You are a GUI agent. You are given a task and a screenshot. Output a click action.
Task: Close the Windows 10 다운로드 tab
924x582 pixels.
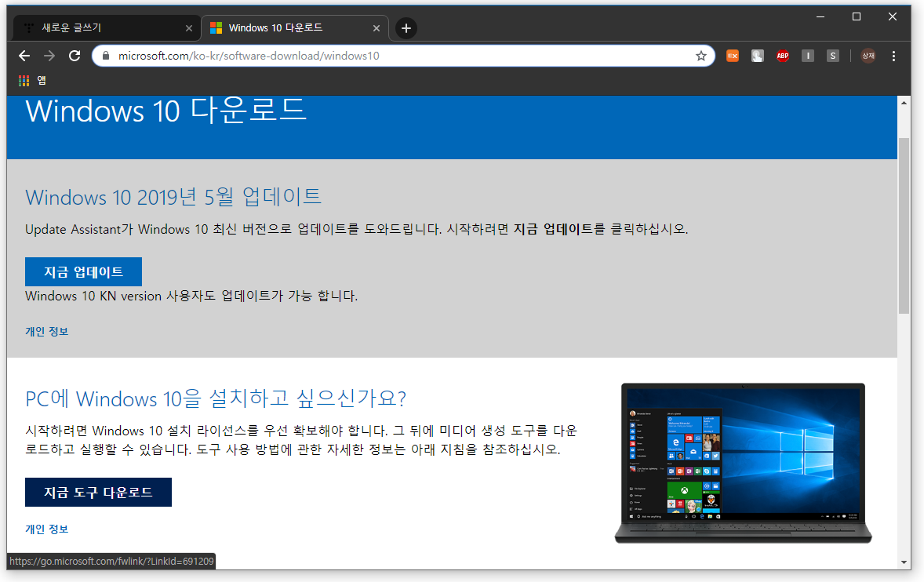click(x=376, y=28)
